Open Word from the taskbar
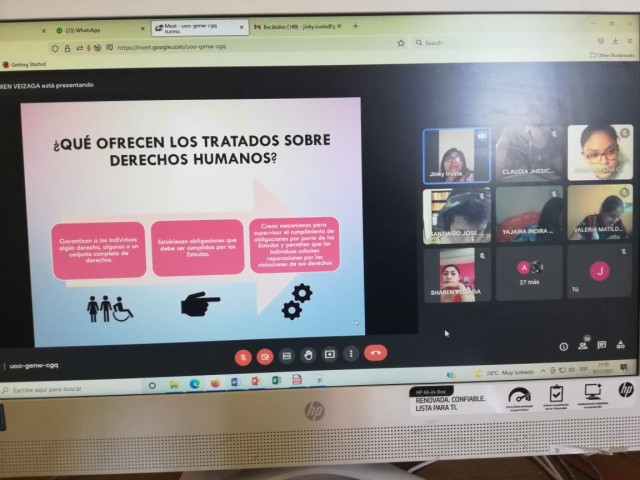Image resolution: width=640 pixels, height=480 pixels. (236, 382)
